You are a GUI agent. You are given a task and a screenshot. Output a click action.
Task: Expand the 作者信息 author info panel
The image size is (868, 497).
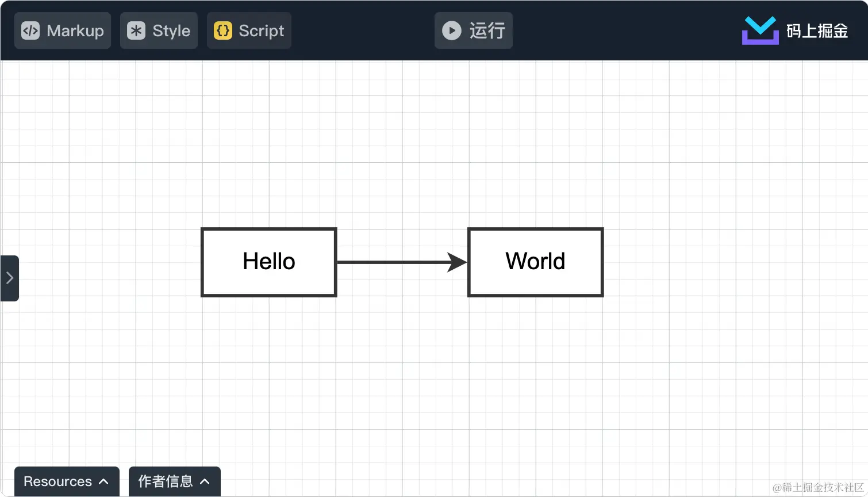tap(175, 481)
